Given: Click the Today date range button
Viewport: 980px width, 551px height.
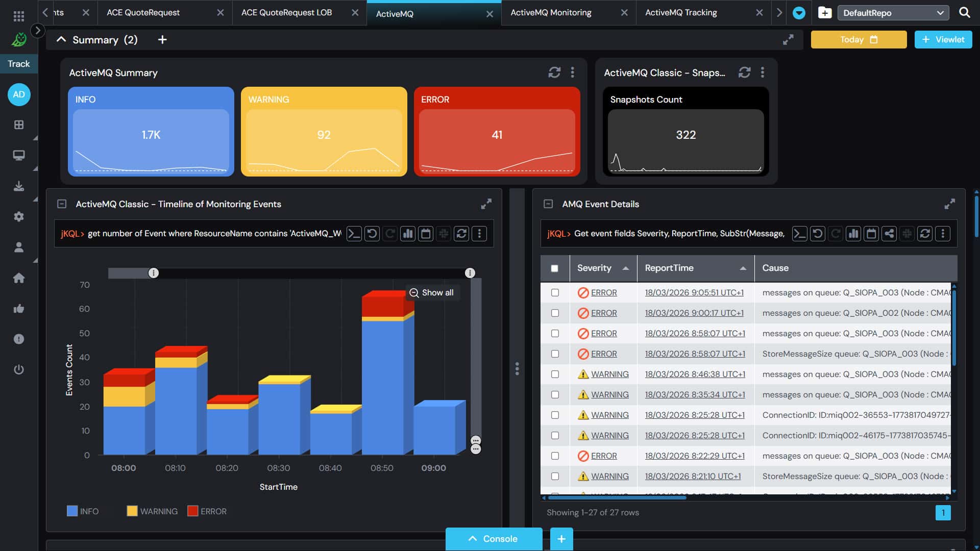Looking at the screenshot, I should [x=858, y=39].
